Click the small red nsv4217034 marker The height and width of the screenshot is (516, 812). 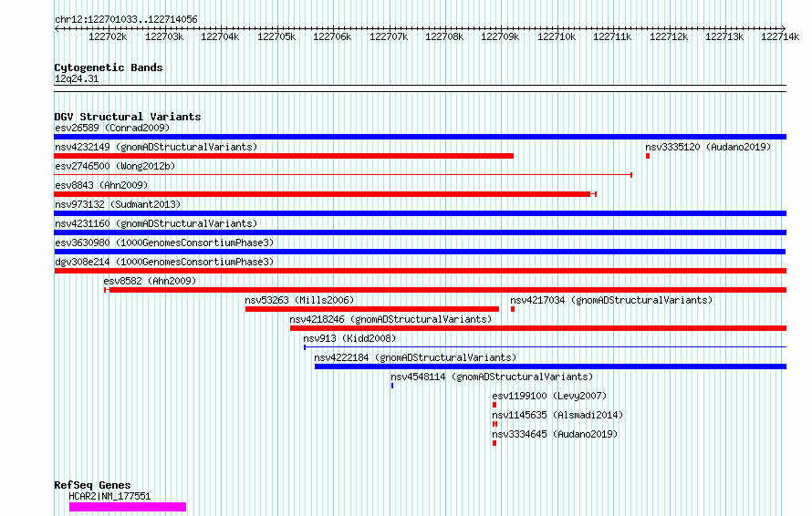pyautogui.click(x=513, y=309)
